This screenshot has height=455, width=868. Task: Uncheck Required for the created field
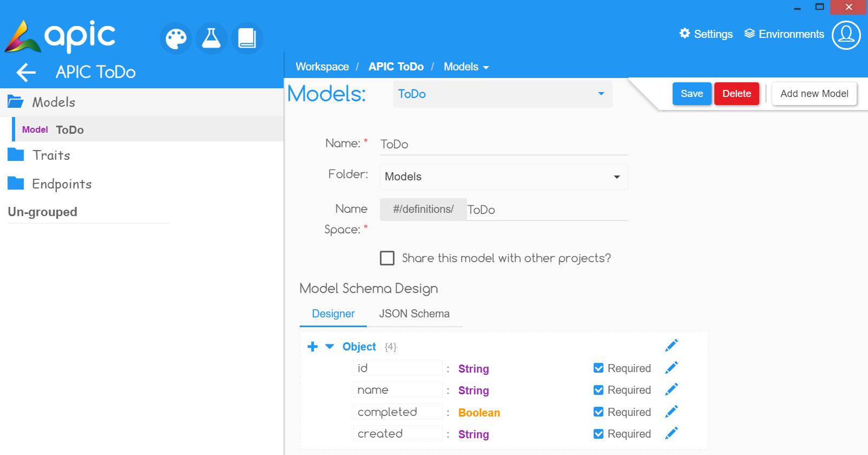[x=599, y=434]
